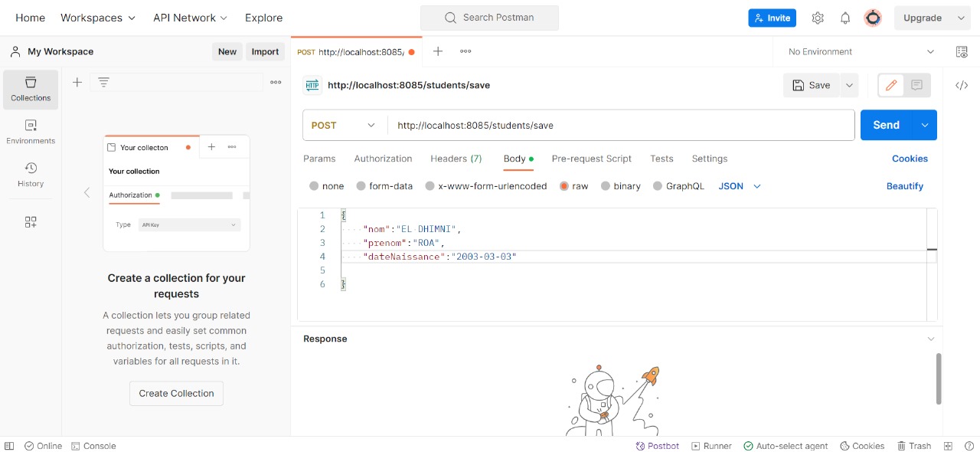Screen dimensions: 980x452
Task: Open the Postman Console
Action: pos(93,445)
